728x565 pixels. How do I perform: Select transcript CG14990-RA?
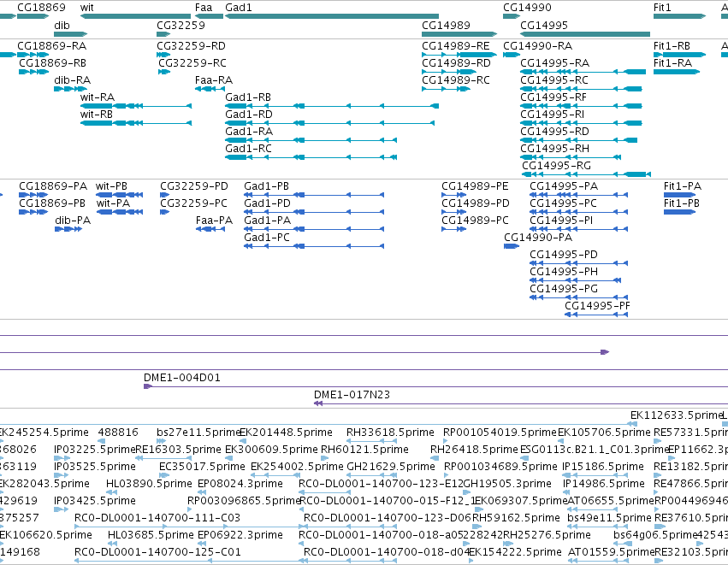512,55
